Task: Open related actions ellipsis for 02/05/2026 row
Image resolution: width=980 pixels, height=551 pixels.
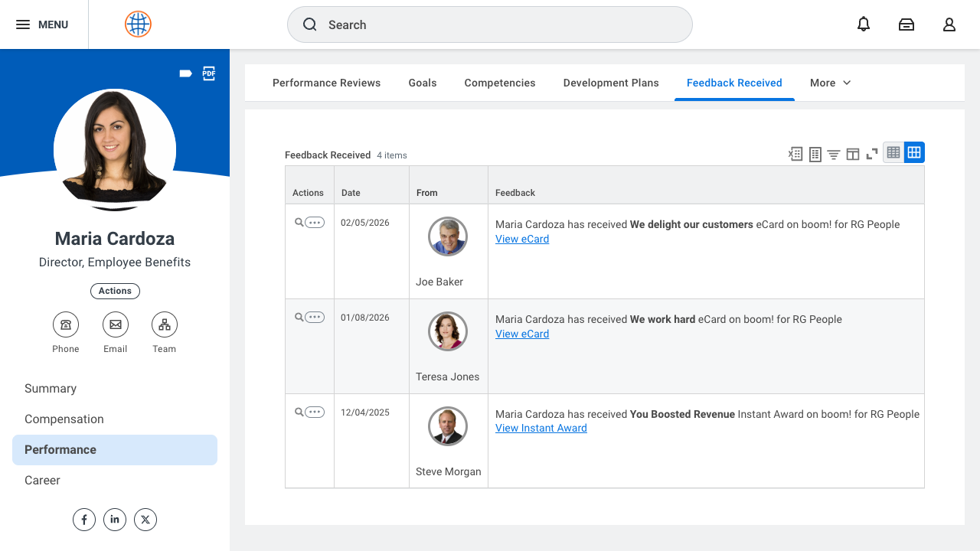Action: click(315, 223)
